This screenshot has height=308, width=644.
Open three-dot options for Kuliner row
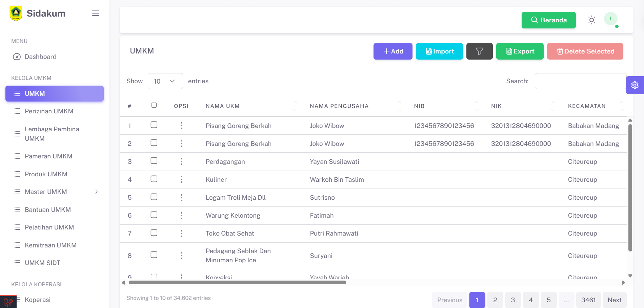(x=181, y=179)
